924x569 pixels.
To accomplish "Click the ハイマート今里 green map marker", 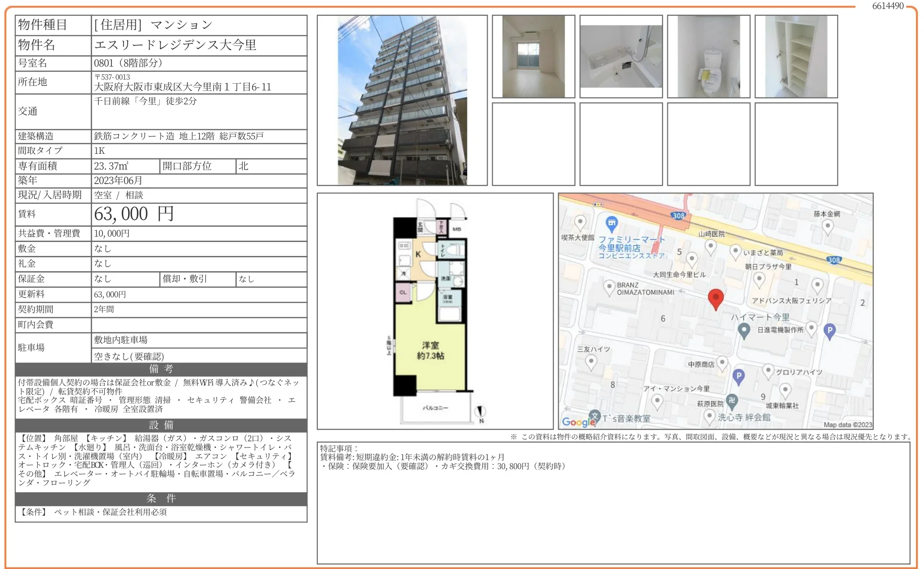I will [x=744, y=331].
